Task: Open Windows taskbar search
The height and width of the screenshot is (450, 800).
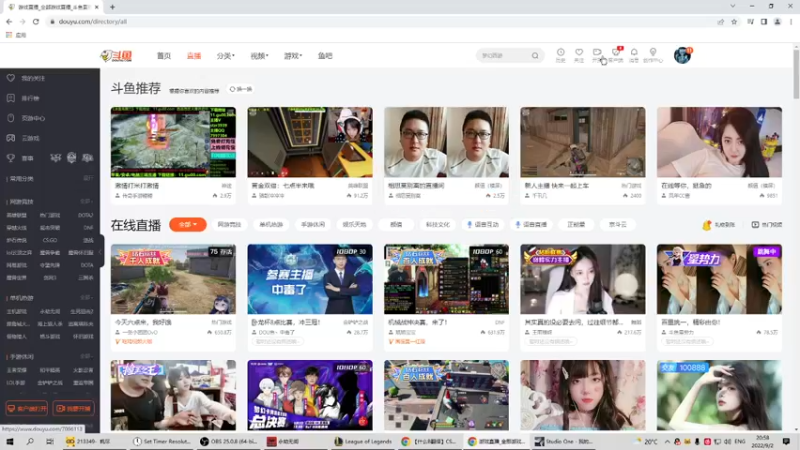Action: tap(30, 441)
